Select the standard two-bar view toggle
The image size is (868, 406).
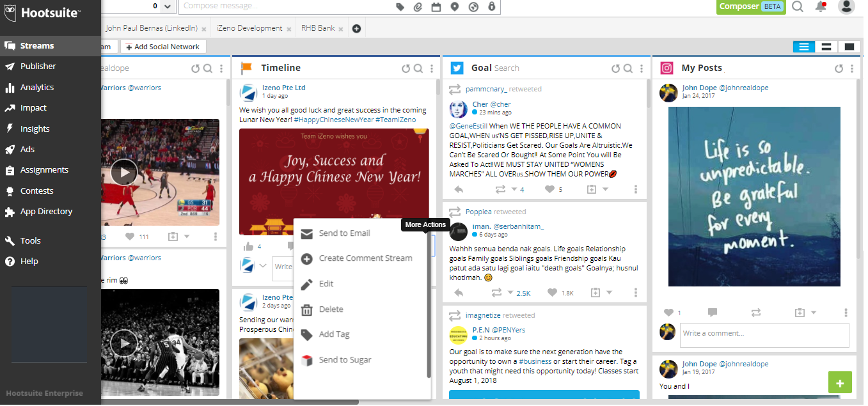tap(826, 47)
